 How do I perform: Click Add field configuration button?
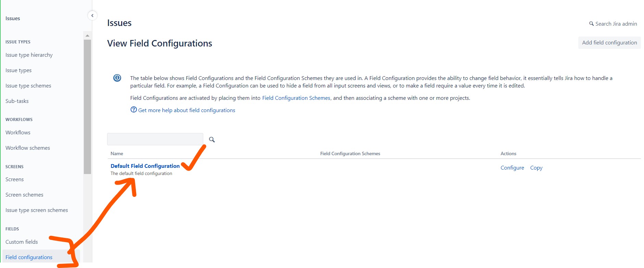tap(609, 43)
